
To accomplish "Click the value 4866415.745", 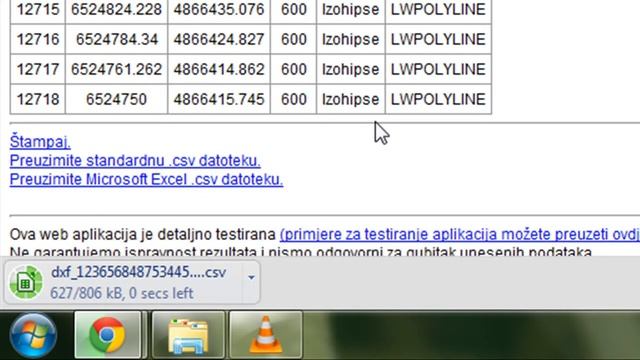I will pyautogui.click(x=219, y=99).
